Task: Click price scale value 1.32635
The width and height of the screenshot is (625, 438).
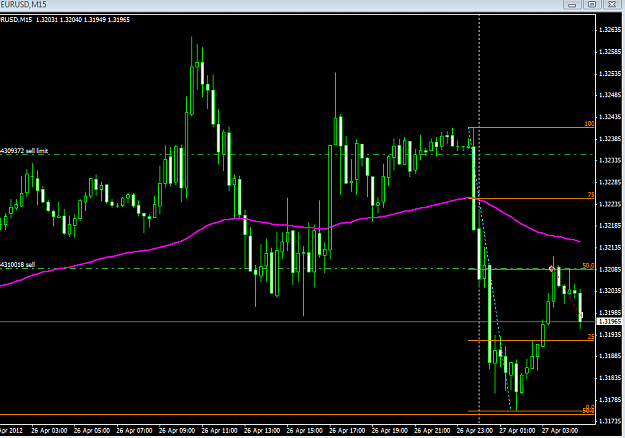Action: click(x=610, y=30)
